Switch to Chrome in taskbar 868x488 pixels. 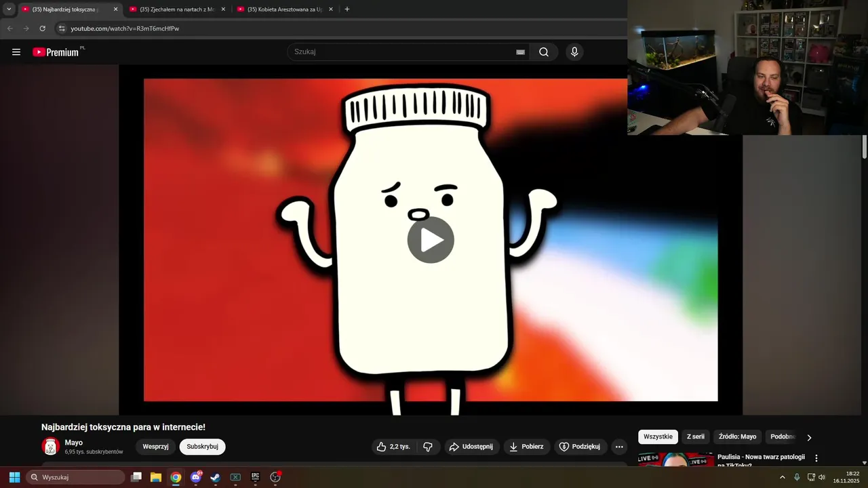(176, 477)
